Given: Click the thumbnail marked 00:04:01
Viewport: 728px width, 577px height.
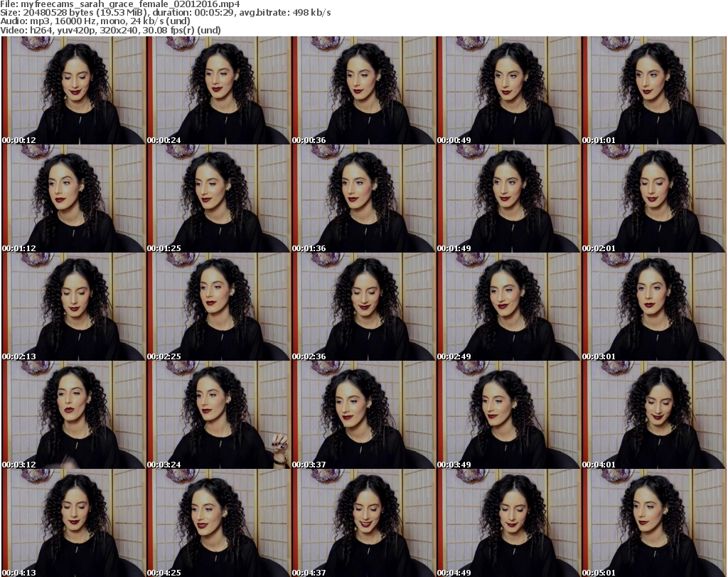Looking at the screenshot, I should (653, 415).
